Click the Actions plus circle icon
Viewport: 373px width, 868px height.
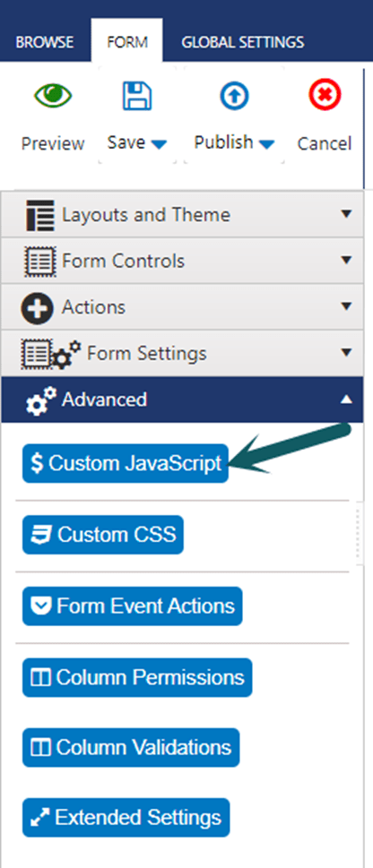click(38, 308)
